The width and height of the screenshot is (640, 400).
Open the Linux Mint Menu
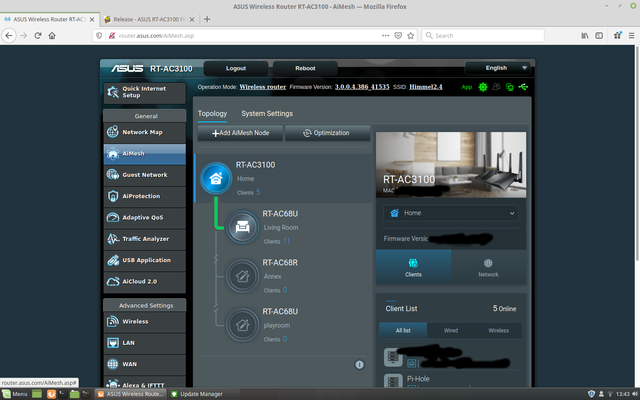(x=15, y=394)
